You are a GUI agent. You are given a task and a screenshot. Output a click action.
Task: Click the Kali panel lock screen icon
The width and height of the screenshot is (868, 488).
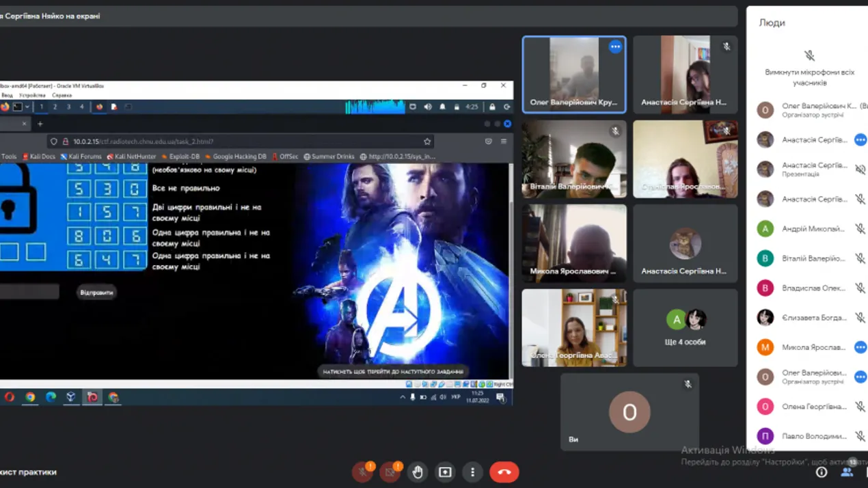click(492, 107)
